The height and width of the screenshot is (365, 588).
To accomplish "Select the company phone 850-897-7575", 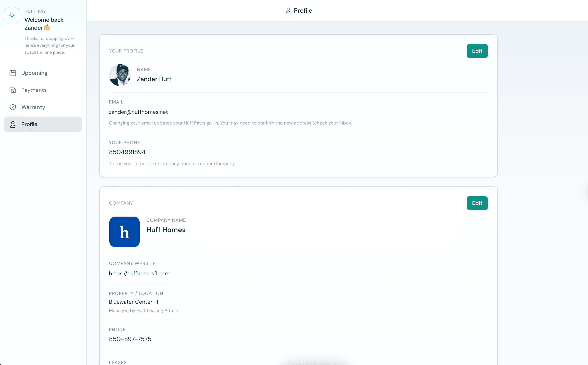I will (x=130, y=339).
